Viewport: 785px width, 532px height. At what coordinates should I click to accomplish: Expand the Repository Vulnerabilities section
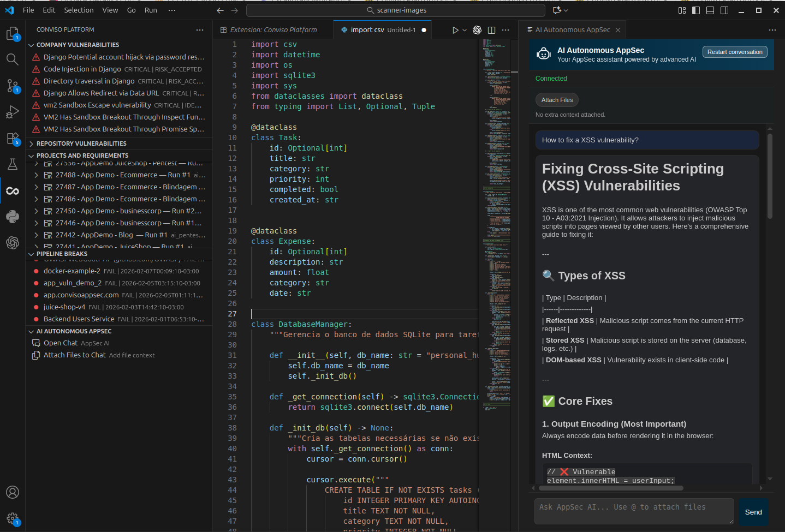118,144
